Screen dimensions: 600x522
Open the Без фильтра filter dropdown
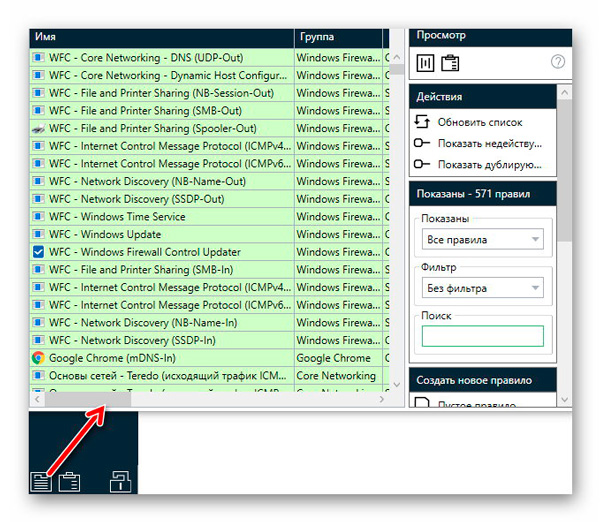(483, 288)
